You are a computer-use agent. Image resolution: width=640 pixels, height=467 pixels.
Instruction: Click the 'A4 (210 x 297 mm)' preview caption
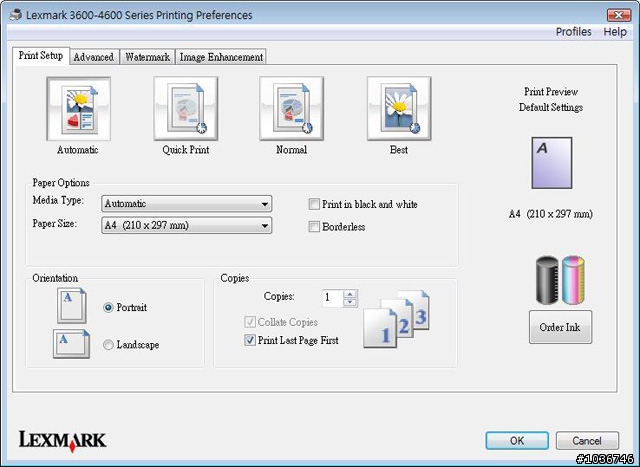pyautogui.click(x=551, y=214)
